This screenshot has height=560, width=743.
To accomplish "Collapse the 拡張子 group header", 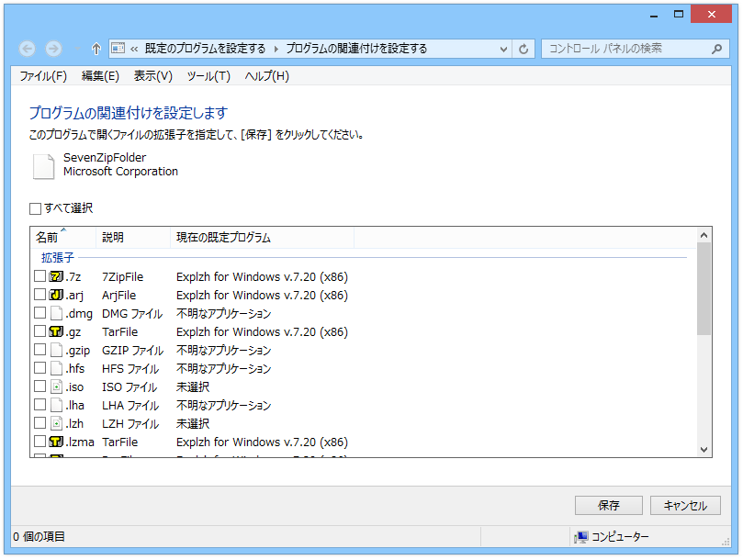I will [x=57, y=258].
